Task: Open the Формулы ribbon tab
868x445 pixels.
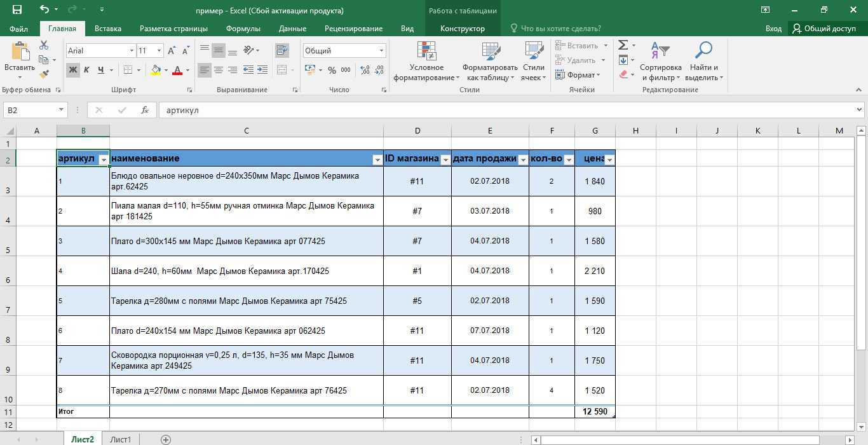Action: pyautogui.click(x=243, y=29)
